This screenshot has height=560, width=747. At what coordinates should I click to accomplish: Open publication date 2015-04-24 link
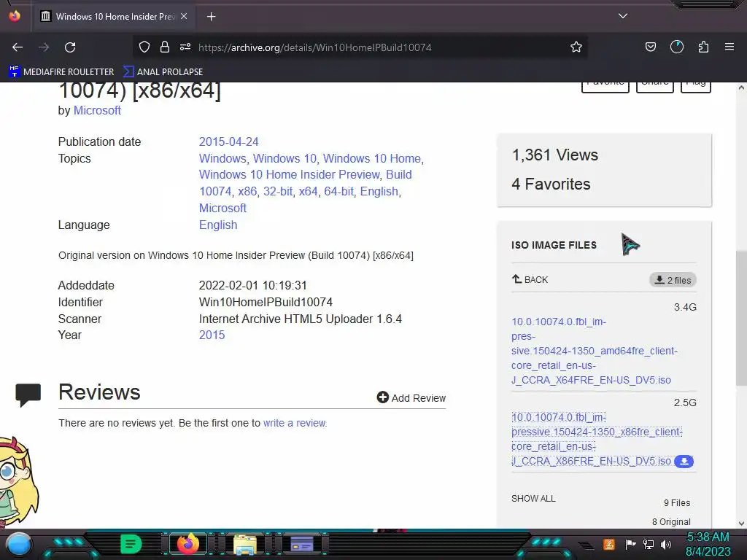pos(228,142)
